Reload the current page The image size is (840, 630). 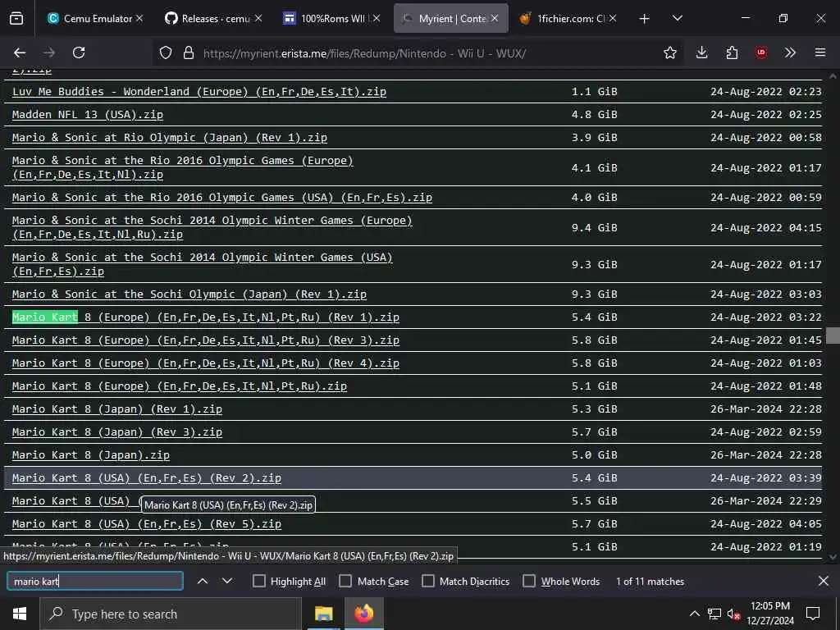pos(79,52)
